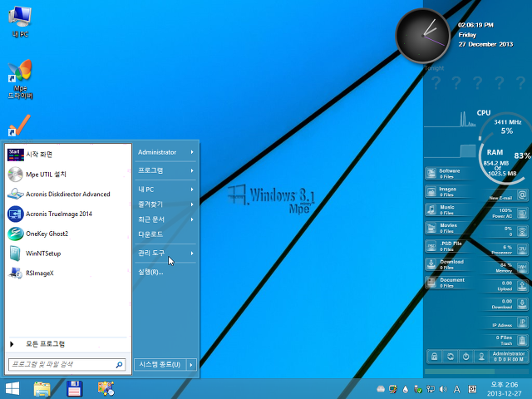Launch OneKey Ghost2
The height and width of the screenshot is (399, 532).
click(68, 234)
